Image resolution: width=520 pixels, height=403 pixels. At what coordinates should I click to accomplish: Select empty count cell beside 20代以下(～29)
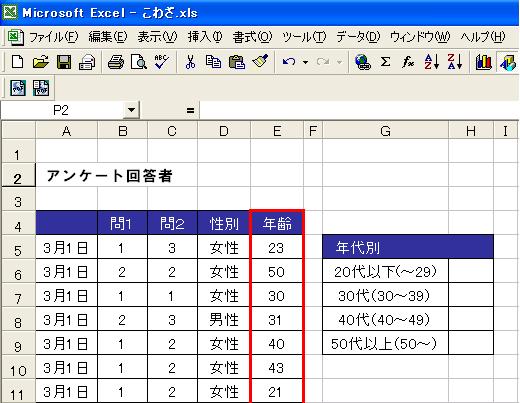(x=471, y=271)
